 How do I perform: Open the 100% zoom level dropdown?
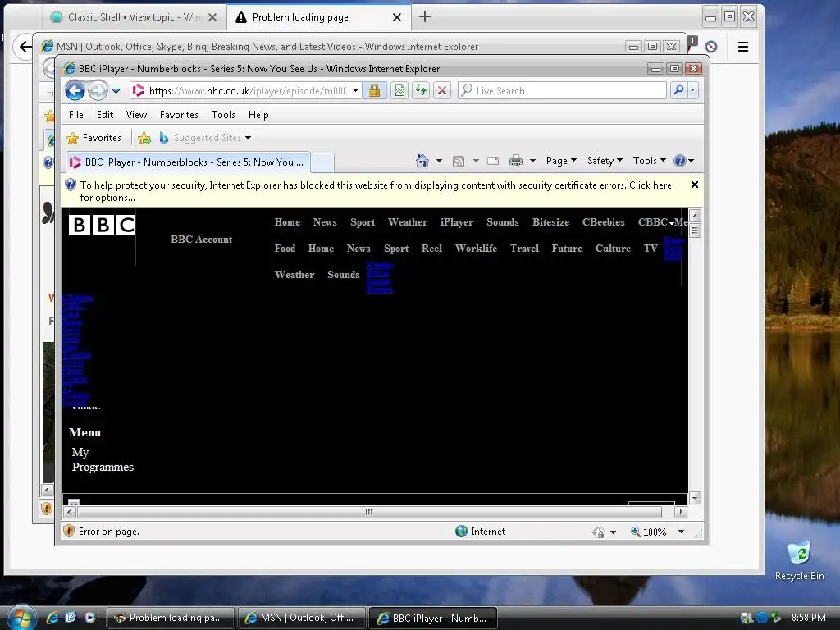tap(681, 532)
